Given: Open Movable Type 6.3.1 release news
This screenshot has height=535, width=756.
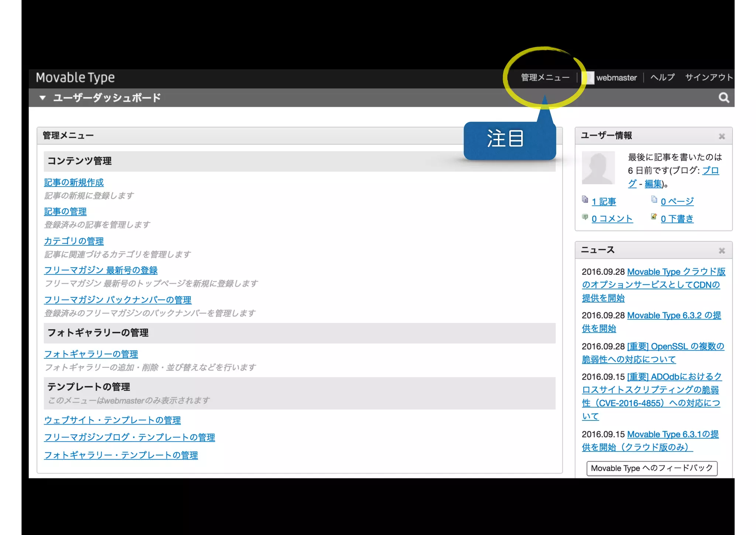Looking at the screenshot, I should click(650, 441).
